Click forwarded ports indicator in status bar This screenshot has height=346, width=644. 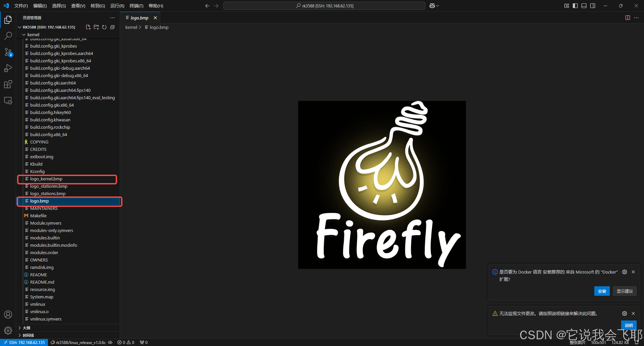(x=144, y=342)
